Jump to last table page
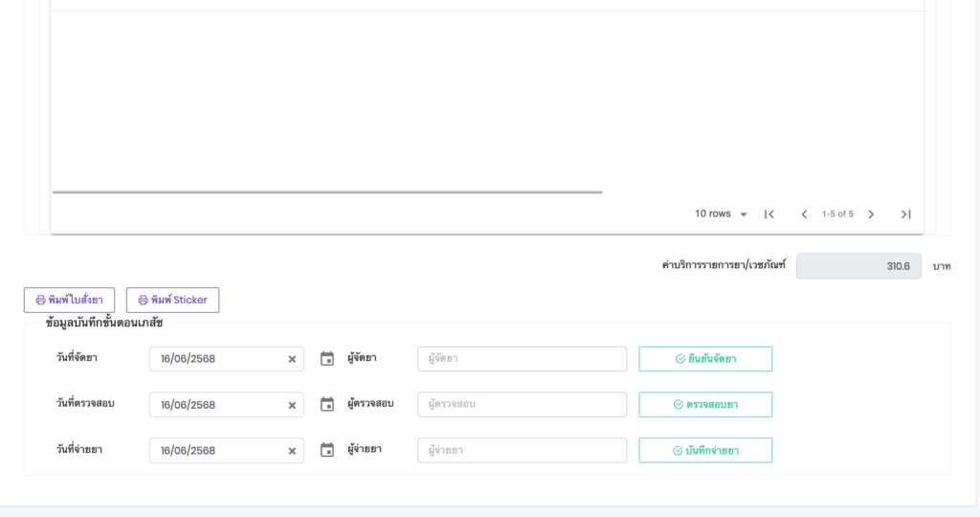This screenshot has width=980, height=517. coord(905,214)
